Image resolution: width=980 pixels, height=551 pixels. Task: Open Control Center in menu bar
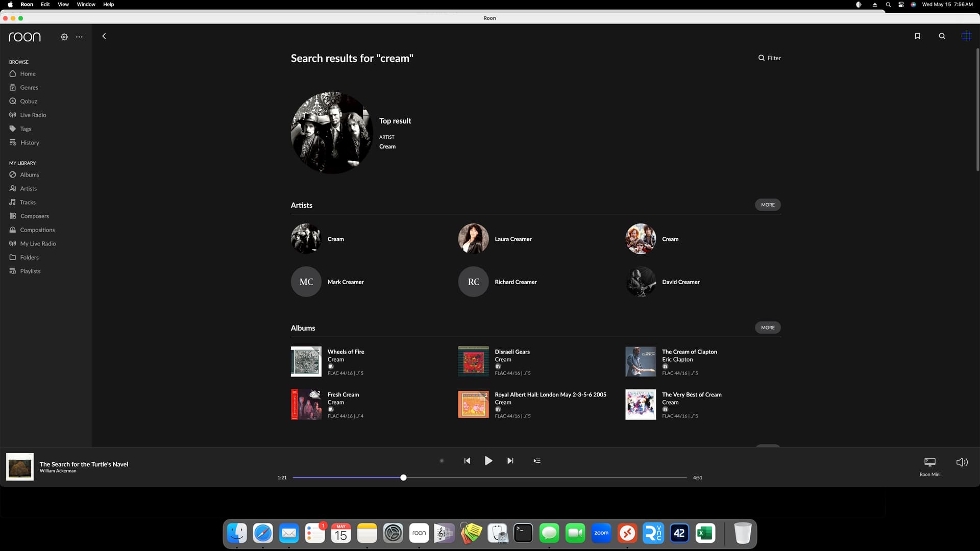[901, 5]
